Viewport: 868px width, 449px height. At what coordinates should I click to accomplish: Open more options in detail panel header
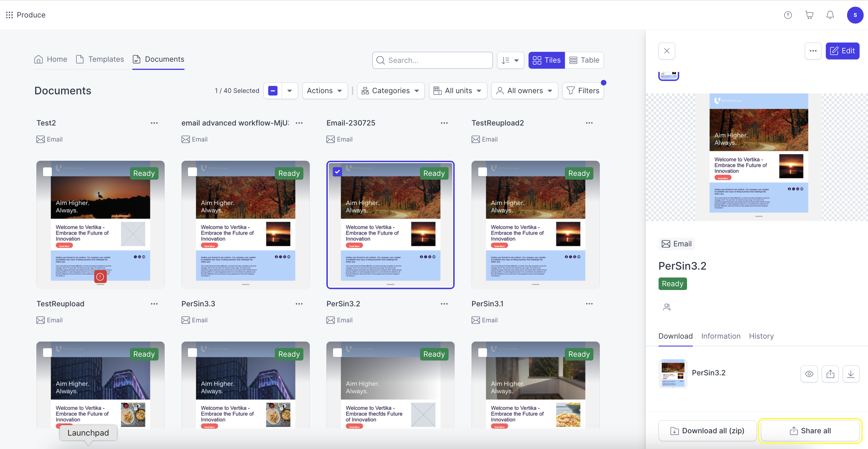(813, 51)
